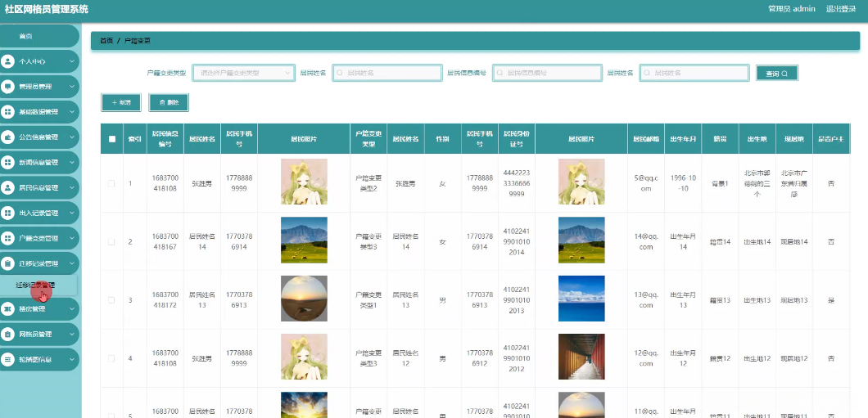Open the corridor photo in row 4
The height and width of the screenshot is (418, 868).
[x=581, y=357]
